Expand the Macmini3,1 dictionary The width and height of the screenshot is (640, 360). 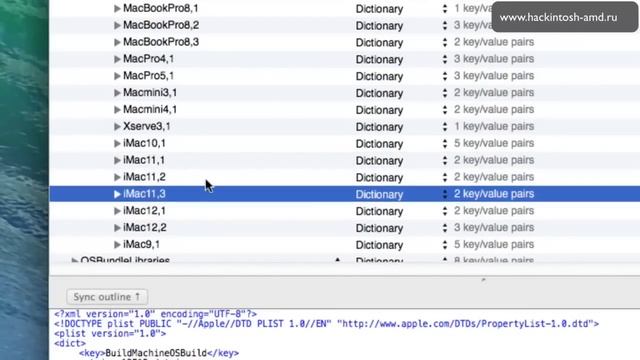(117, 93)
